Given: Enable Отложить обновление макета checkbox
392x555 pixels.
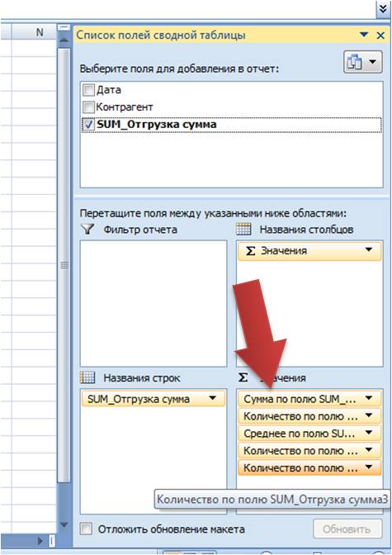Looking at the screenshot, I should (x=86, y=529).
